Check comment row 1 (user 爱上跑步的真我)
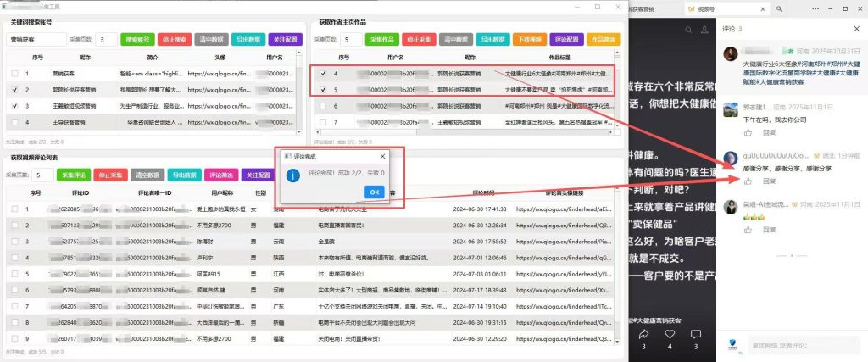The width and height of the screenshot is (868, 362). [x=14, y=209]
